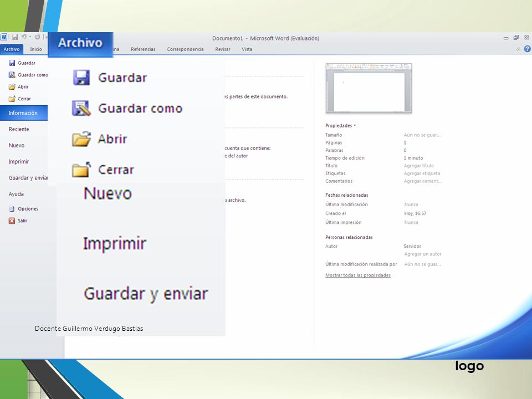
Task: Click the Word application icon in the title bar
Action: pyautogui.click(x=4, y=37)
